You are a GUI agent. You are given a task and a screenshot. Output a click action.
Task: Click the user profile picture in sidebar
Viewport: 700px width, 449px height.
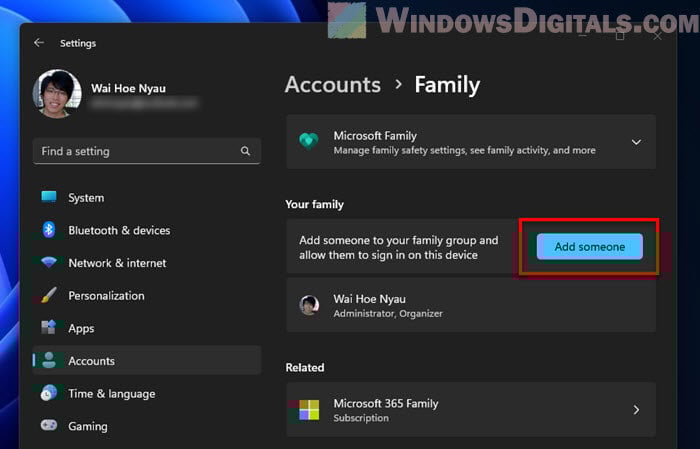[x=57, y=93]
